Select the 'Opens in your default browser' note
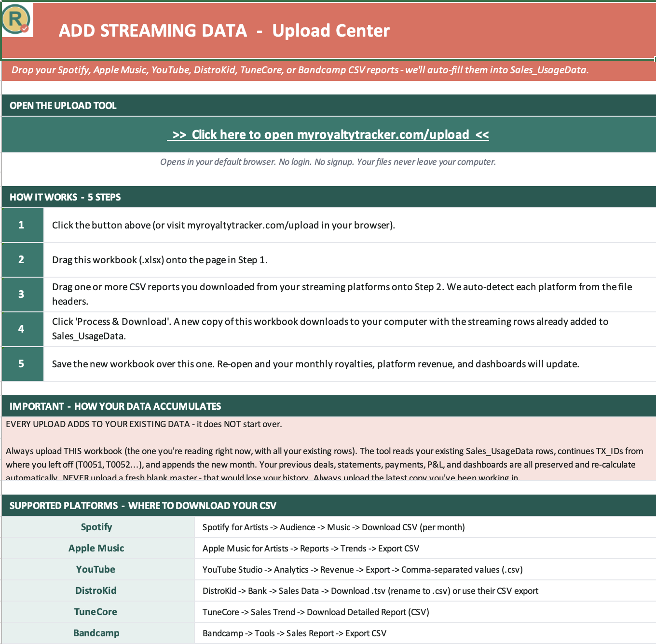 click(328, 162)
